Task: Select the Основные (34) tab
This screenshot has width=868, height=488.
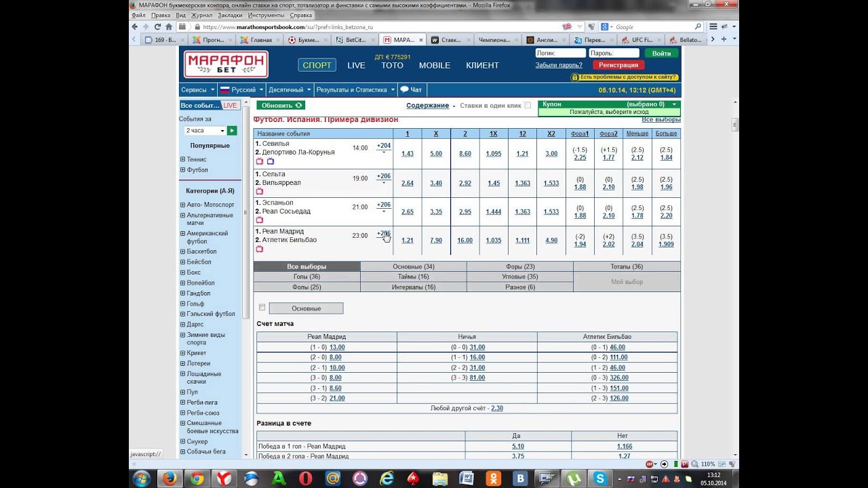Action: (x=413, y=266)
